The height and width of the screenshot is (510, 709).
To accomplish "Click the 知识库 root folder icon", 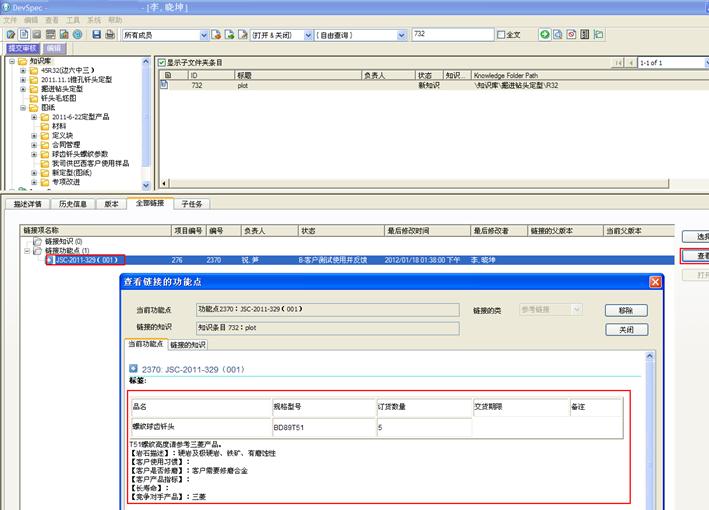I will [22, 62].
